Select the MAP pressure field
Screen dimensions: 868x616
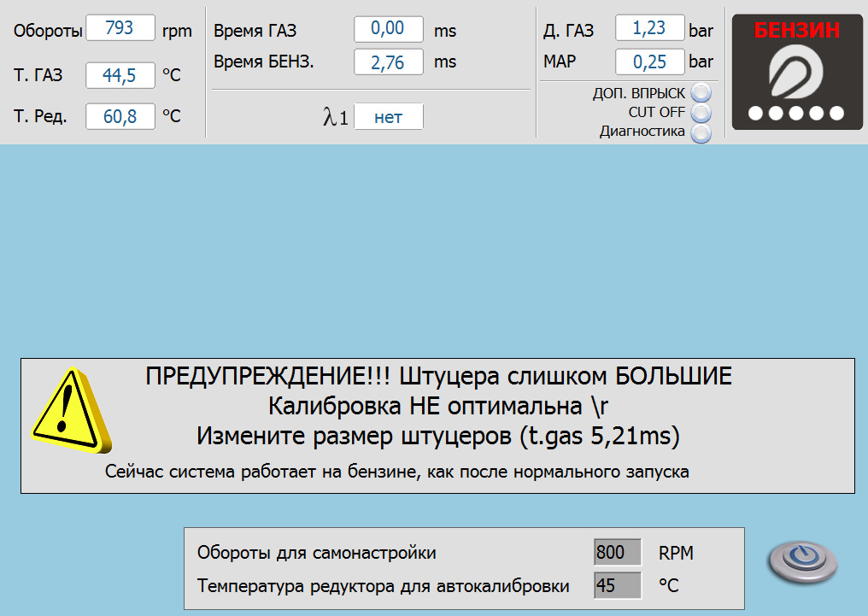point(650,62)
